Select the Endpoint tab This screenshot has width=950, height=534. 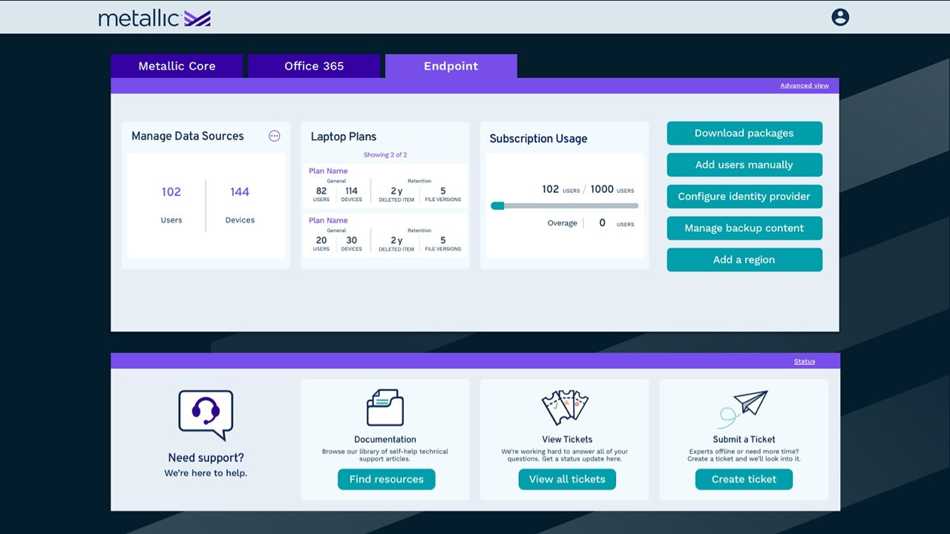451,66
